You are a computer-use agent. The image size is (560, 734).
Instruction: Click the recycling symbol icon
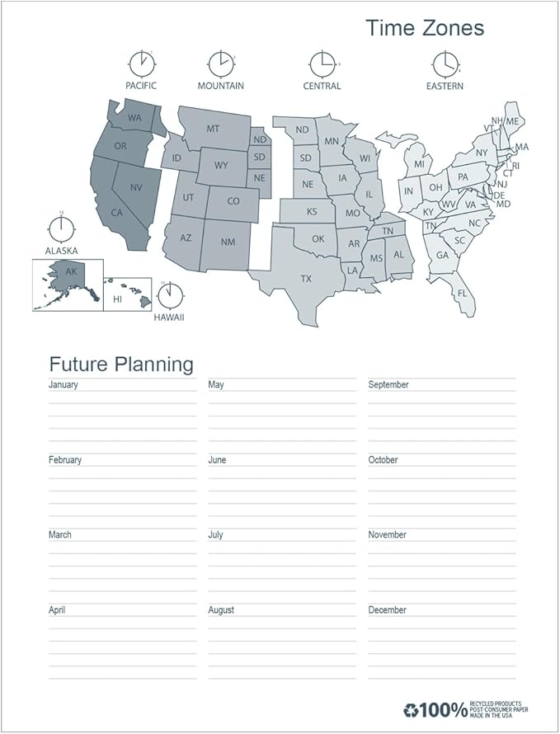(x=411, y=710)
